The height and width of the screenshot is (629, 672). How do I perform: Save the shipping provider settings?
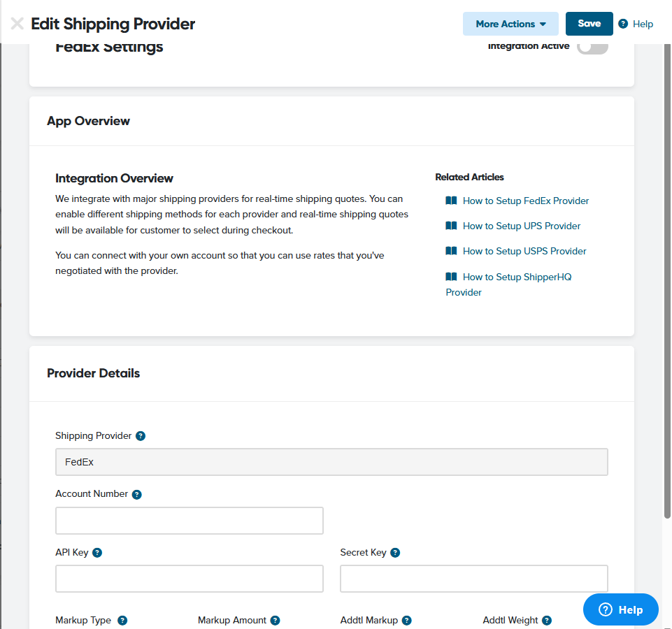tap(589, 24)
